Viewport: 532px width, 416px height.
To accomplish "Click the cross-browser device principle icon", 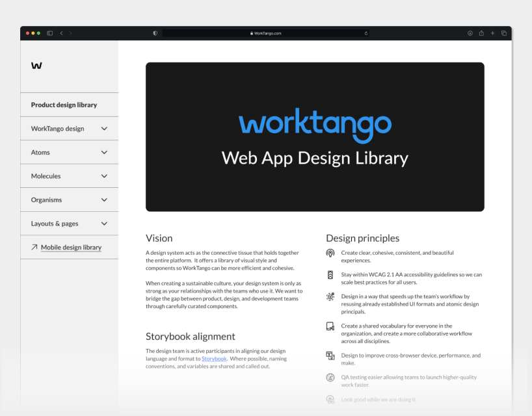I will [330, 356].
